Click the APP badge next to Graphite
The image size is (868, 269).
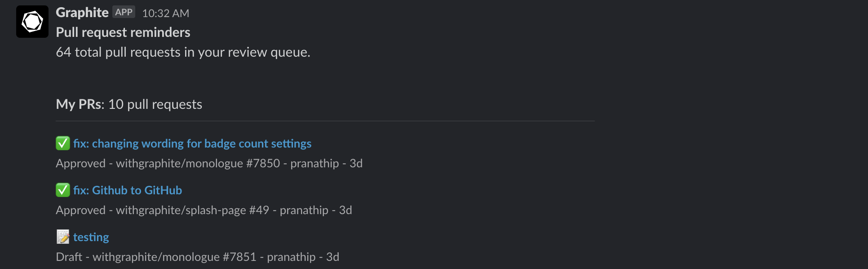pos(124,12)
